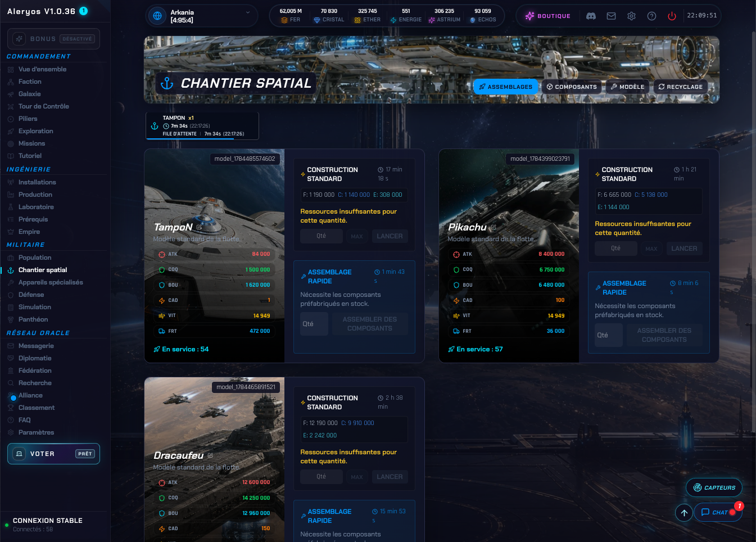Click the model_1784399023791 label

pyautogui.click(x=540, y=159)
